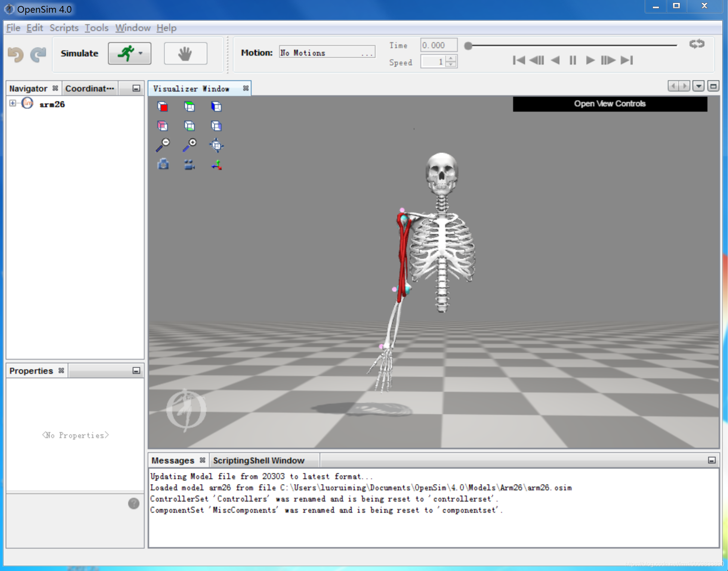
Task: Take a snapshot with the camera icon
Action: click(163, 164)
